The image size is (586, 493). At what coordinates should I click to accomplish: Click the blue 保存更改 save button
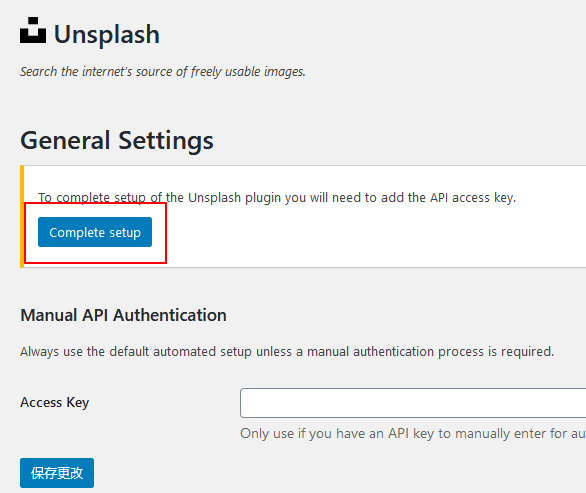pyautogui.click(x=57, y=473)
